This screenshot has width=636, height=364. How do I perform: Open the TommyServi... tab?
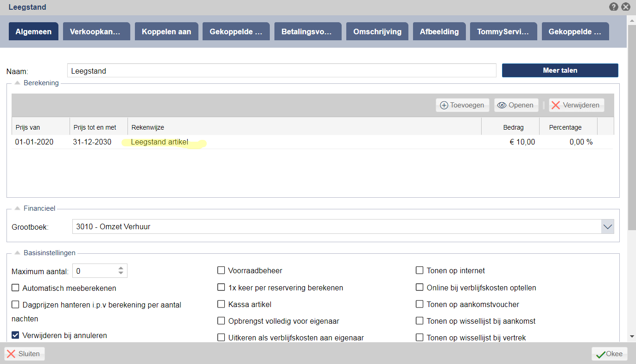(x=503, y=31)
